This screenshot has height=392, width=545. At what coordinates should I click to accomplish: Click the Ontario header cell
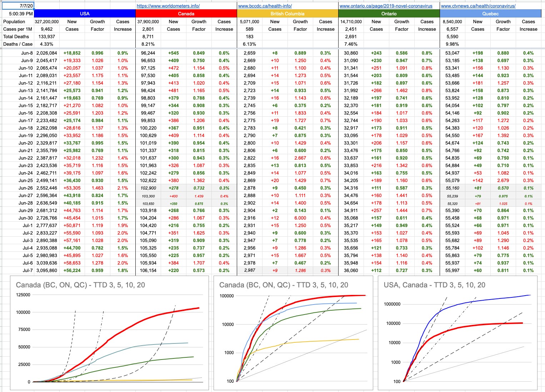point(389,14)
